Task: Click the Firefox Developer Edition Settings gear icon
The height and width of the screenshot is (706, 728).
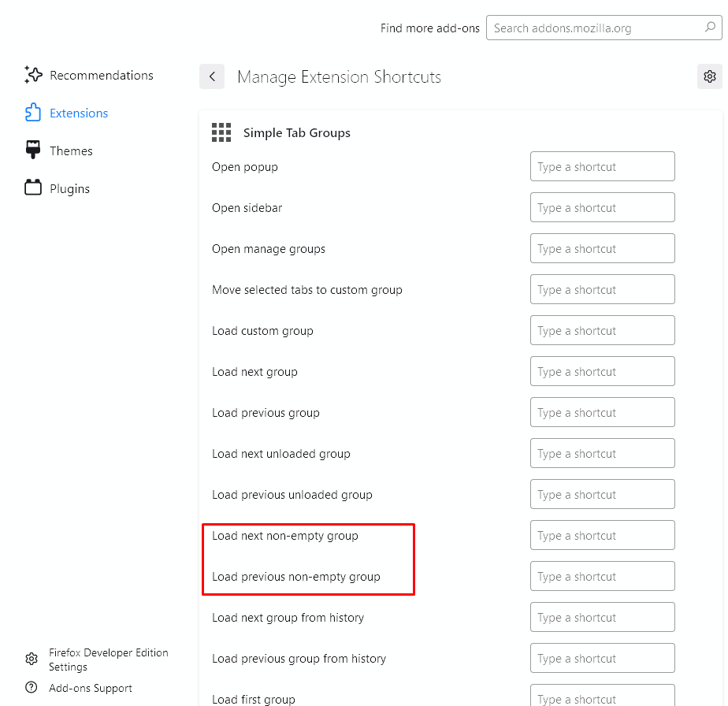Action: [x=31, y=659]
